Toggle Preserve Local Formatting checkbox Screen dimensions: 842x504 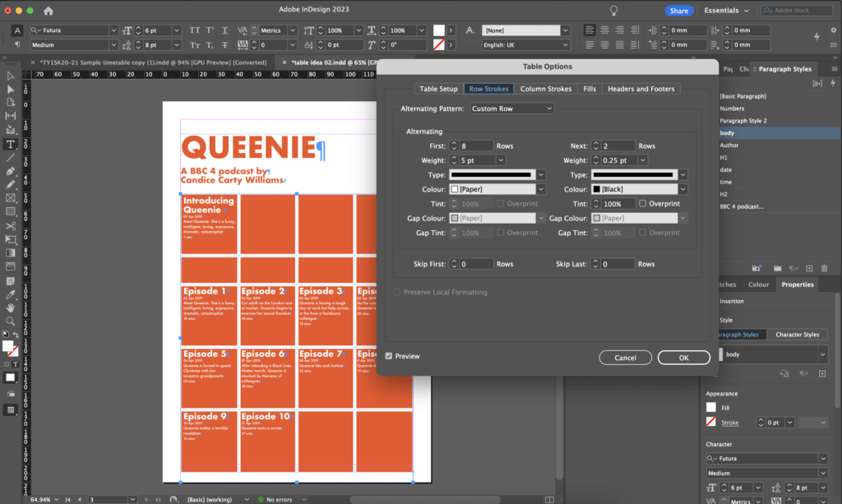coord(397,292)
